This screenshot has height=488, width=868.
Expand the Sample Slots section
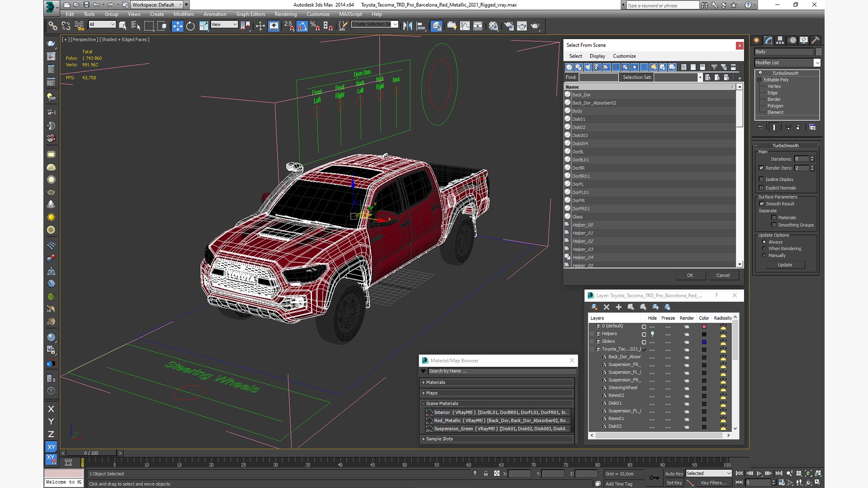coord(496,439)
